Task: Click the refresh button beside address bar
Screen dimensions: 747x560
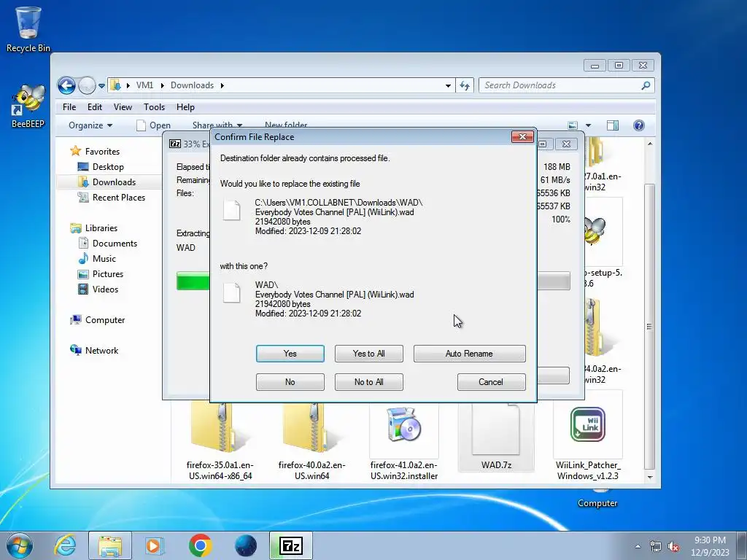Action: (465, 86)
